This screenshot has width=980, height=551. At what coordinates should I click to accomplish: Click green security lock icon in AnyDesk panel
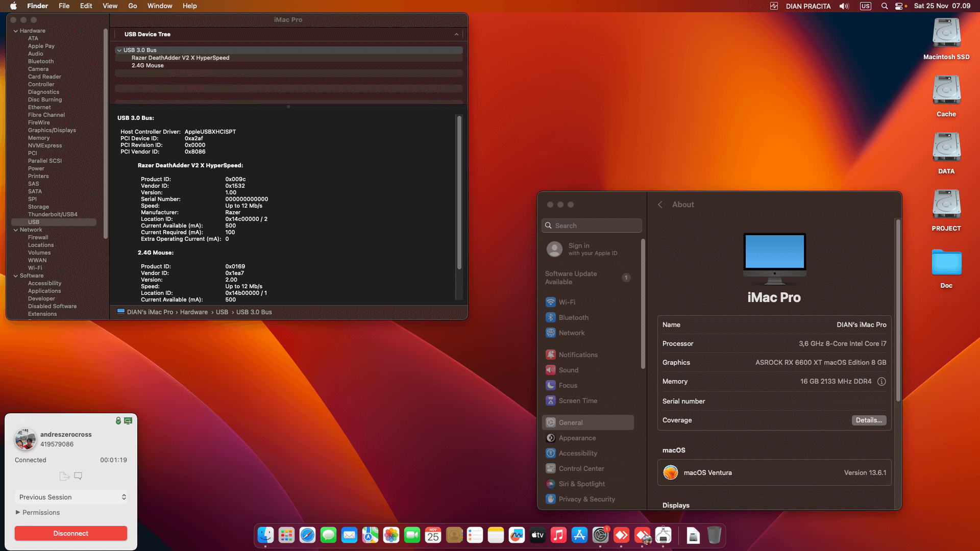(x=118, y=421)
